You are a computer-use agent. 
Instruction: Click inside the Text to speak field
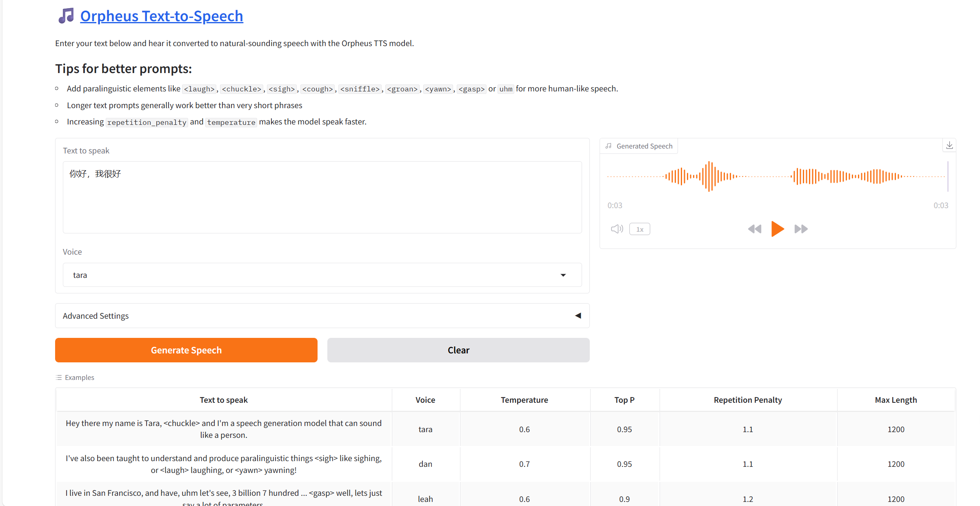pyautogui.click(x=322, y=197)
